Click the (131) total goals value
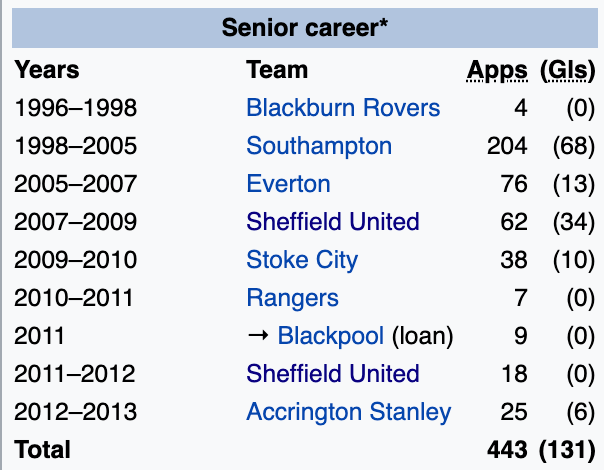The image size is (604, 470). coord(568,450)
